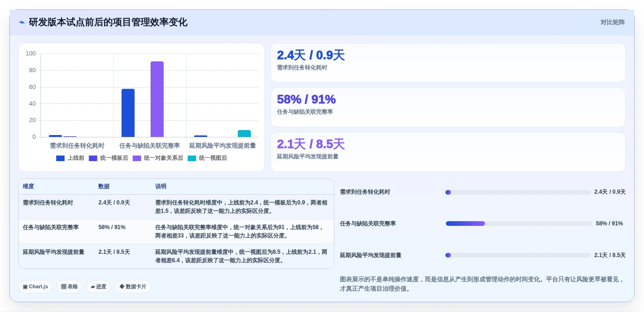This screenshot has width=644, height=312.
Task: Click the large 2.4天 / 0.9天 card headline
Action: [311, 55]
